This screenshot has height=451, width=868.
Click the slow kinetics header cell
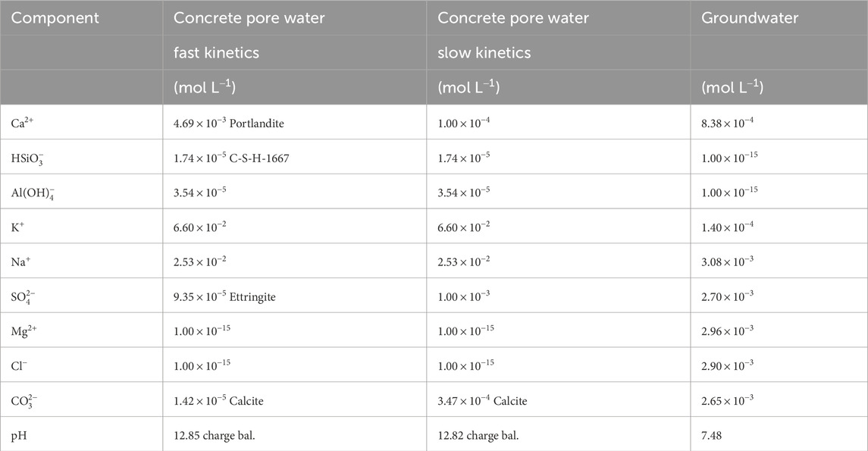point(484,52)
